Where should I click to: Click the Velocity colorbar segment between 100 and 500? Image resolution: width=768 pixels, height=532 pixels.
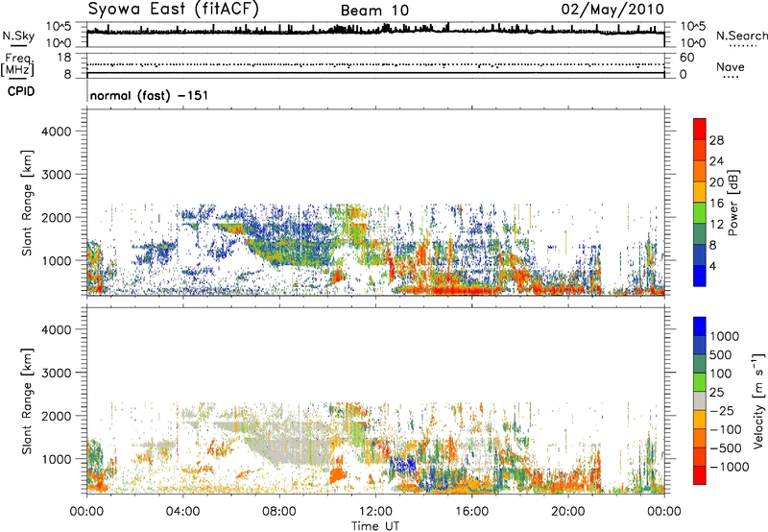(700, 364)
